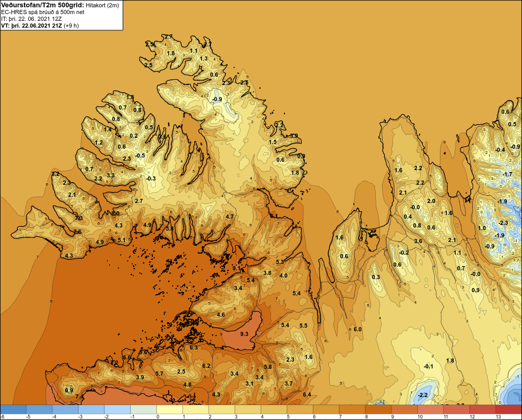Click the '(+9 h)' forecast offset
The image size is (522, 420).
(71, 25)
